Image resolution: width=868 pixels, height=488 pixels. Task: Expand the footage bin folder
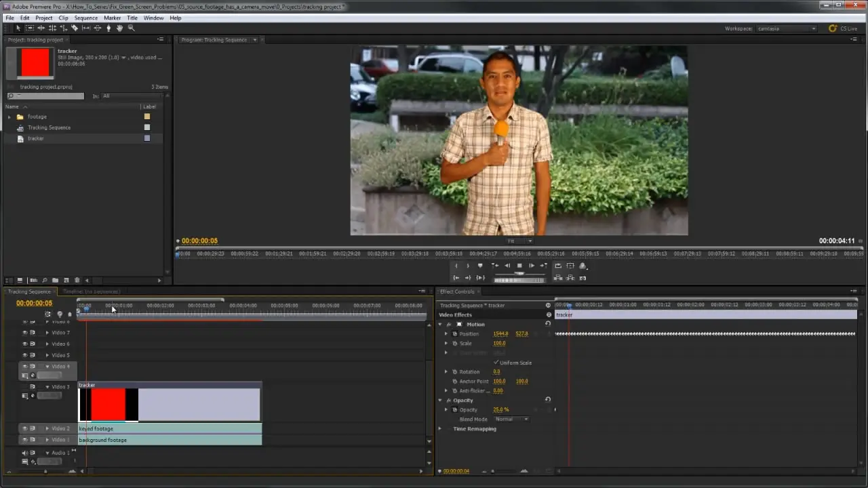9,117
